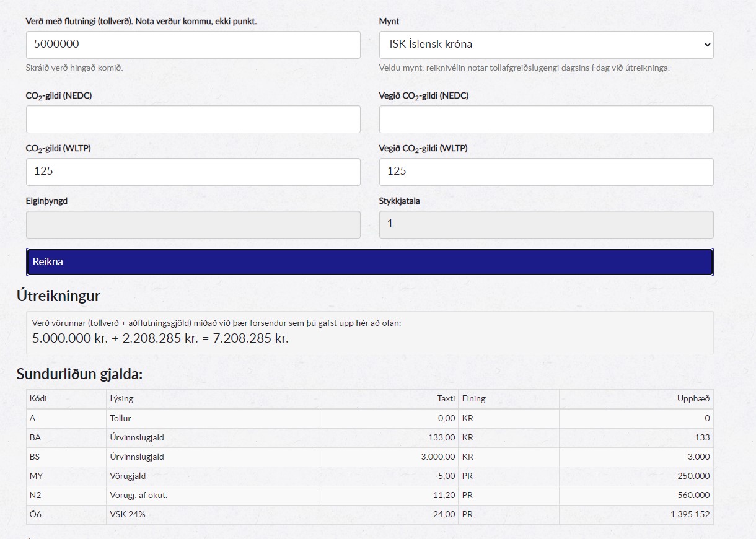This screenshot has height=539, width=756.
Task: Select the CO2-gildi (WLTP) input box
Action: [193, 172]
